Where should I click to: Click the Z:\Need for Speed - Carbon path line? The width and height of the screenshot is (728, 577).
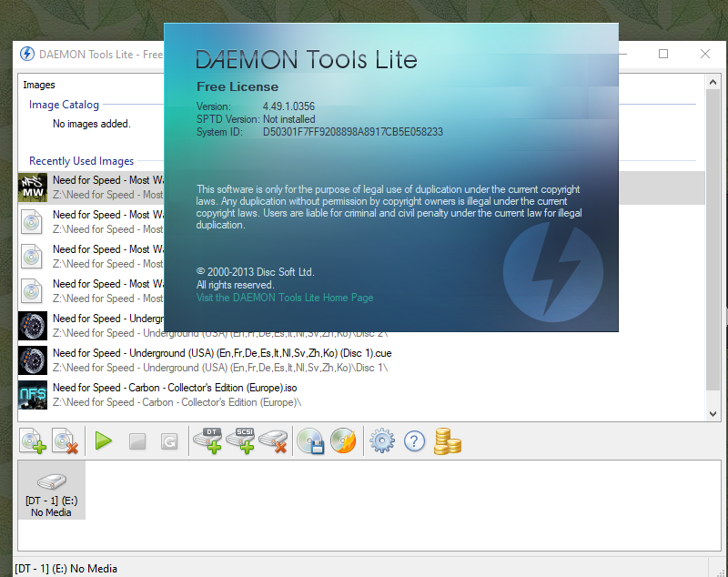(177, 402)
